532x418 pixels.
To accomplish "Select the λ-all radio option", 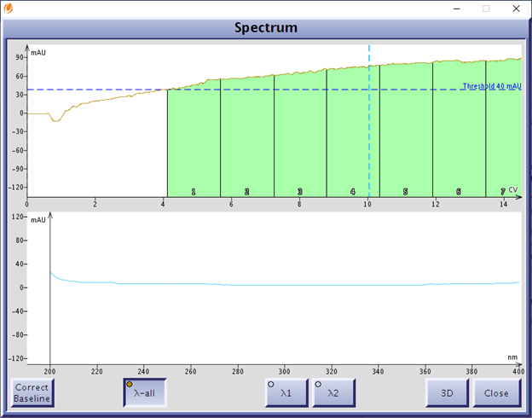I will (145, 393).
